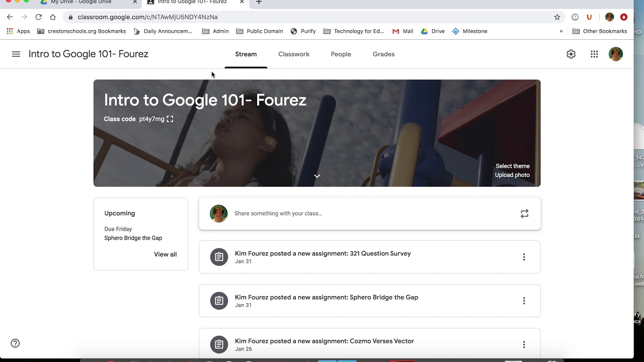Image resolution: width=644 pixels, height=362 pixels.
Task: Open Purify bookmark
Action: (x=303, y=31)
